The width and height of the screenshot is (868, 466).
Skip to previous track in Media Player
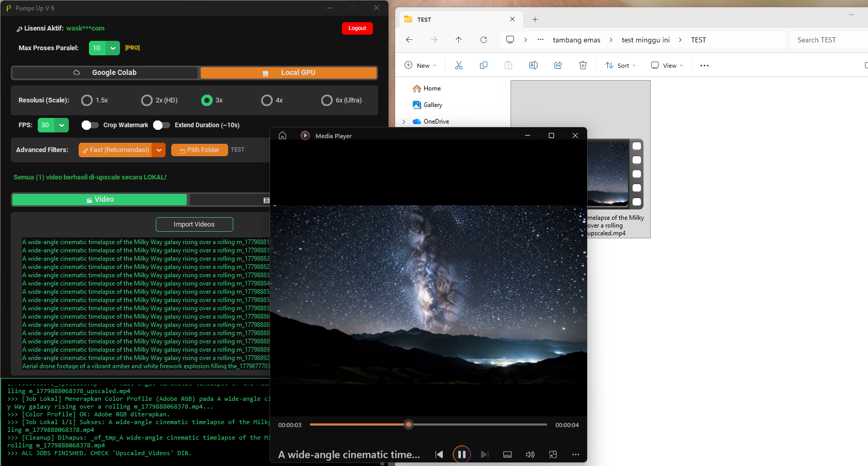[439, 455]
